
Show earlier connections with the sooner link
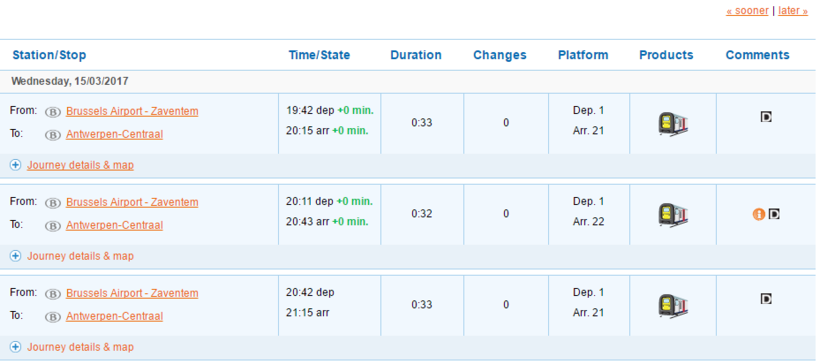[x=747, y=10]
